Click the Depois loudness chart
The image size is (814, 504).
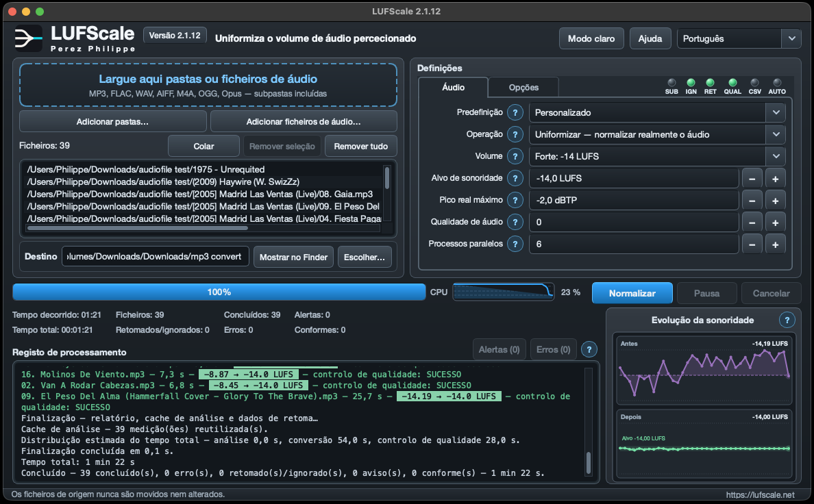(704, 444)
